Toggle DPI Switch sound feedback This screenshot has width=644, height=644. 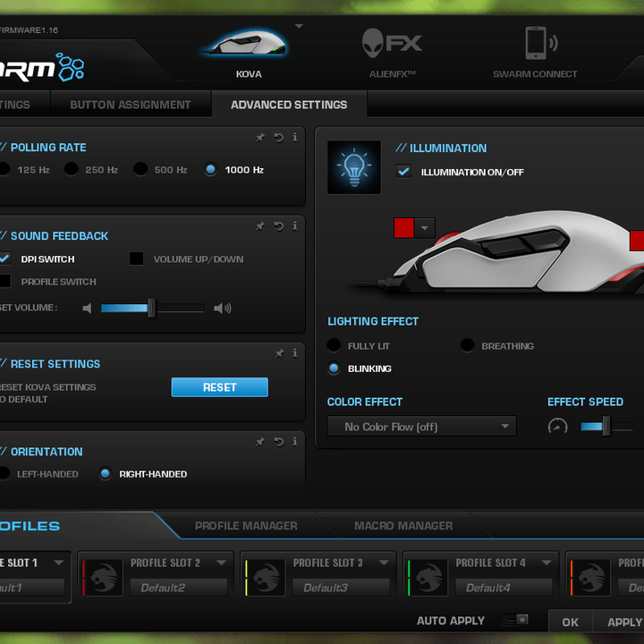(x=4, y=258)
